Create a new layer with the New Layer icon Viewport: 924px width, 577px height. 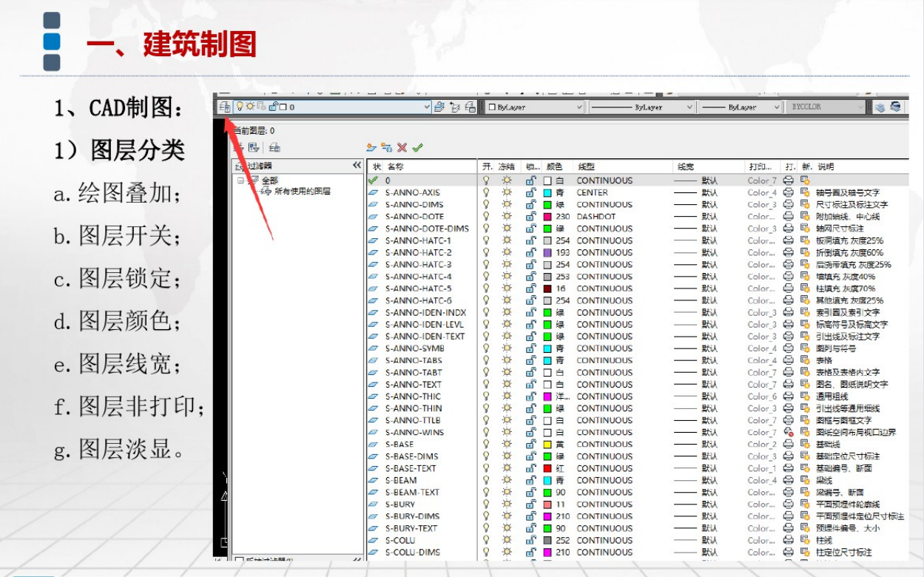(x=371, y=148)
